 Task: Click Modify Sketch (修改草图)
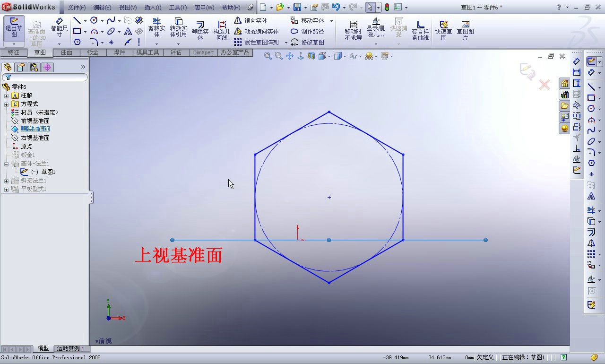(x=308, y=42)
